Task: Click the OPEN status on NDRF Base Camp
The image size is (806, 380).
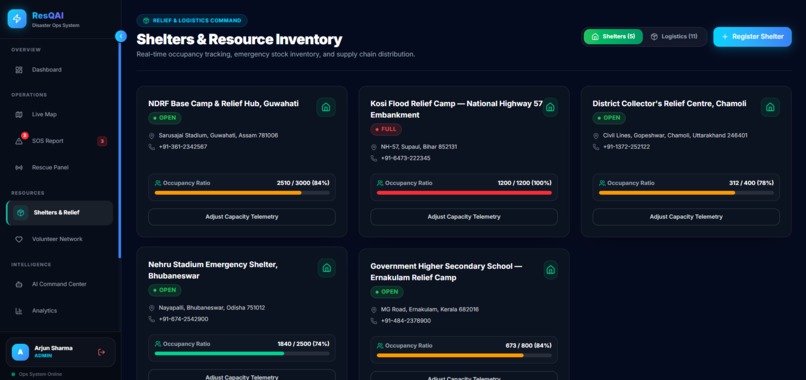Action: click(x=164, y=118)
